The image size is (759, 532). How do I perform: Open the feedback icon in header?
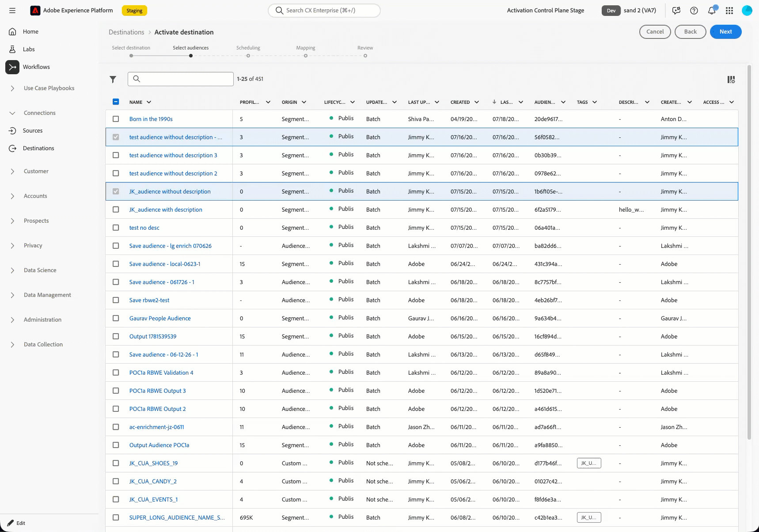(x=676, y=11)
